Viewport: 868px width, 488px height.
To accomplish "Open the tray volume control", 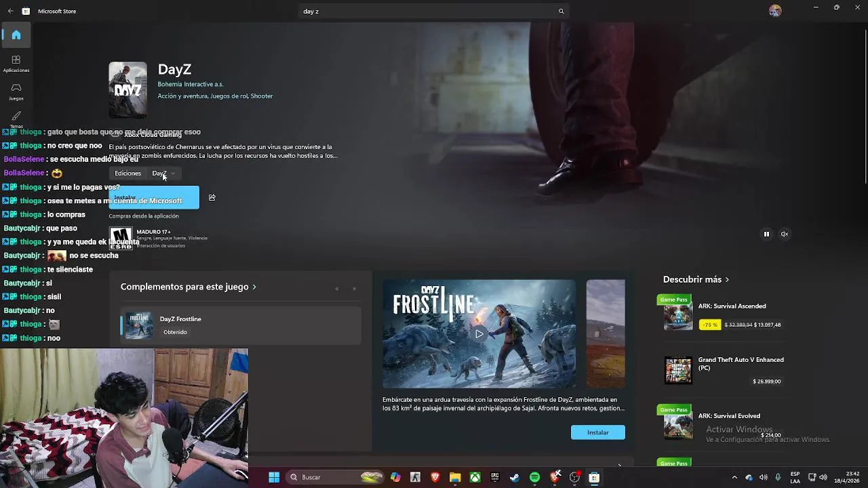I will click(x=764, y=477).
